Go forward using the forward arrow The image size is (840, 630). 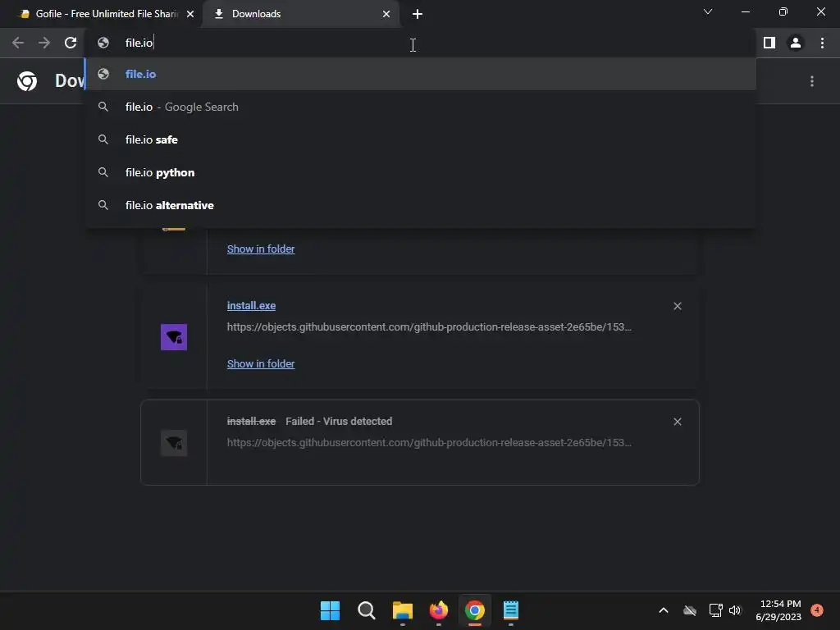tap(44, 43)
